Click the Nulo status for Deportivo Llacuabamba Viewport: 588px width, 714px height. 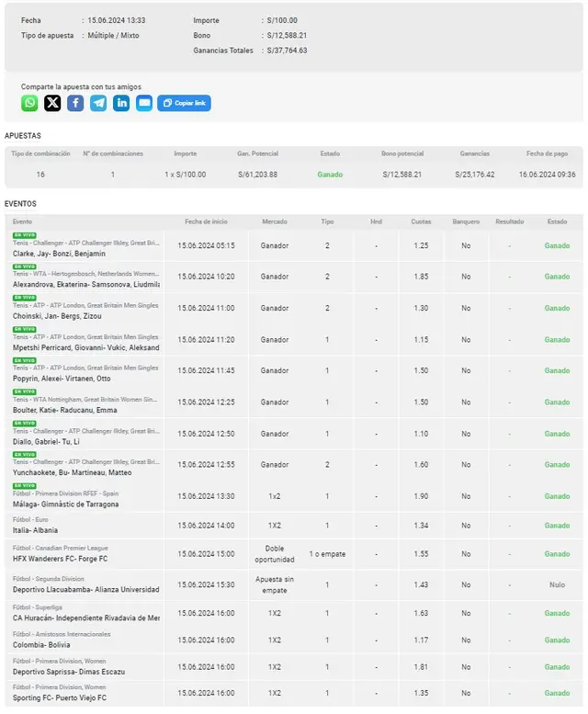coord(557,584)
